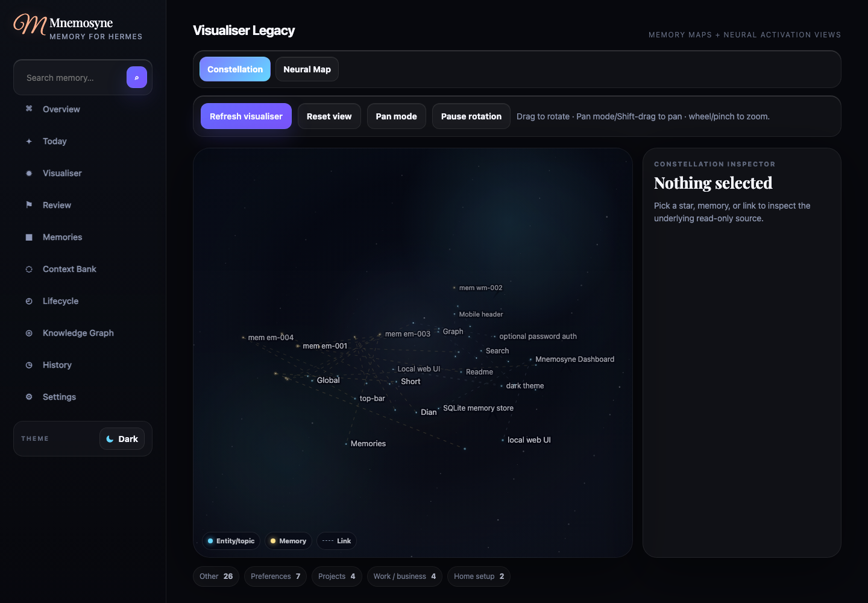The image size is (868, 603).
Task: Select the Mnemosyne Dashboard node
Action: coord(531,359)
